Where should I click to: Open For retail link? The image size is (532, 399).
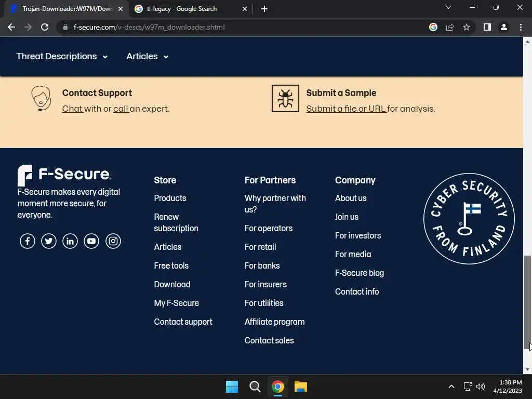pos(260,247)
